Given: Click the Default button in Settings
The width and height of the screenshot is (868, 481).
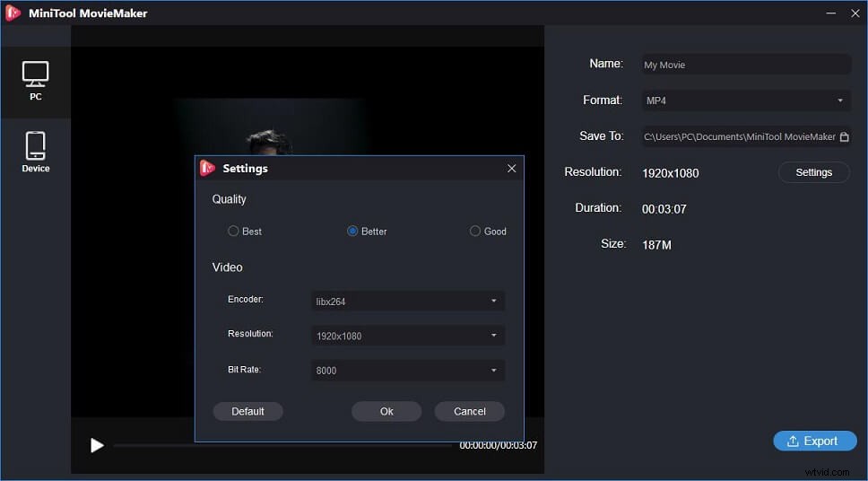Looking at the screenshot, I should pos(247,411).
